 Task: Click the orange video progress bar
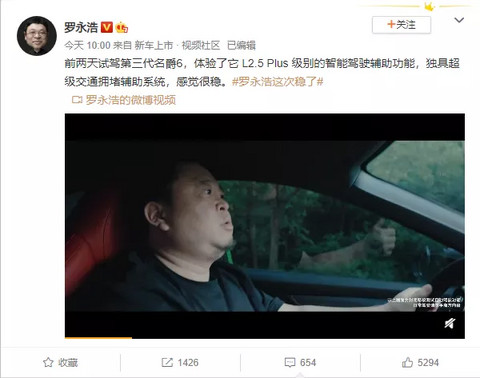click(x=98, y=338)
